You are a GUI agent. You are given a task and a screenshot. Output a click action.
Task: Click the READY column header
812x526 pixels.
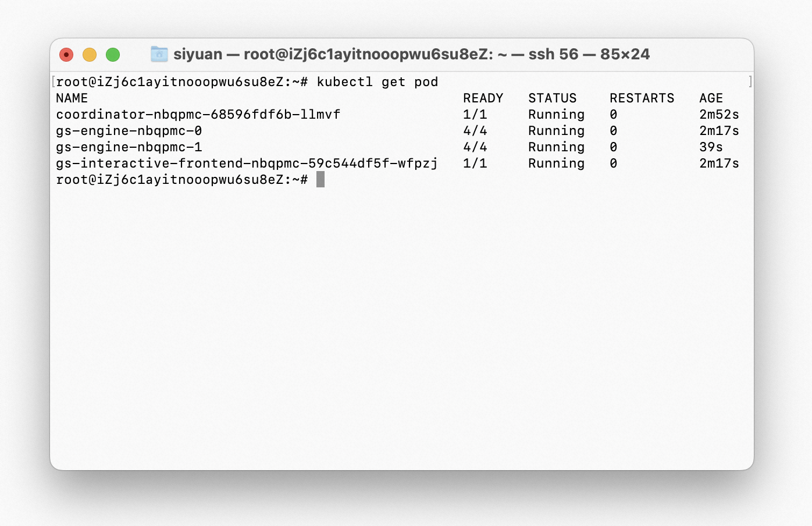click(x=483, y=98)
